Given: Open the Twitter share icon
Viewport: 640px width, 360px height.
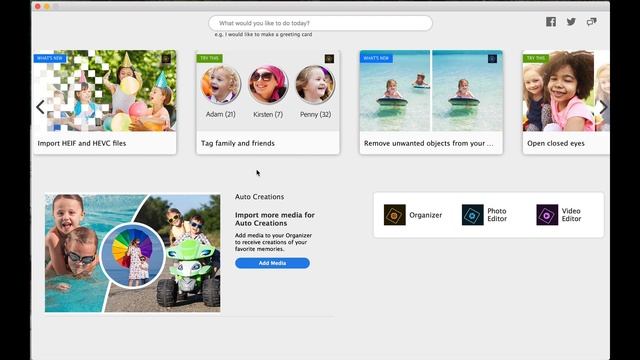Looking at the screenshot, I should 571,22.
